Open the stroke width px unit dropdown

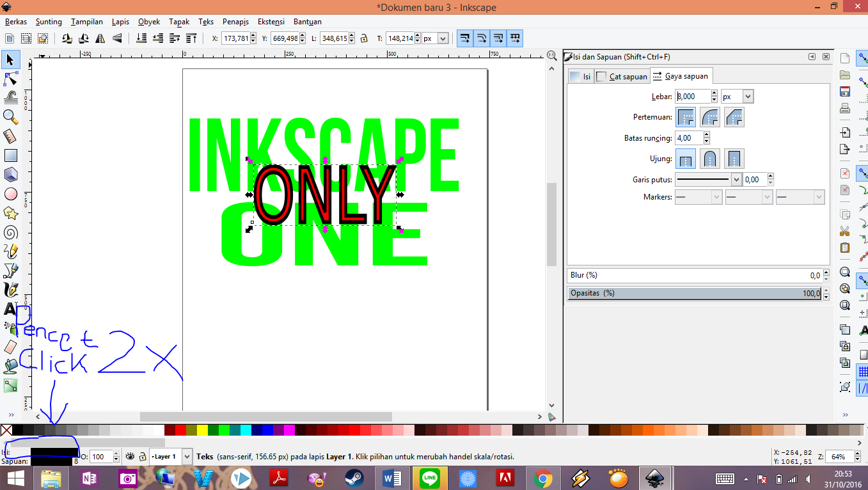[x=747, y=96]
